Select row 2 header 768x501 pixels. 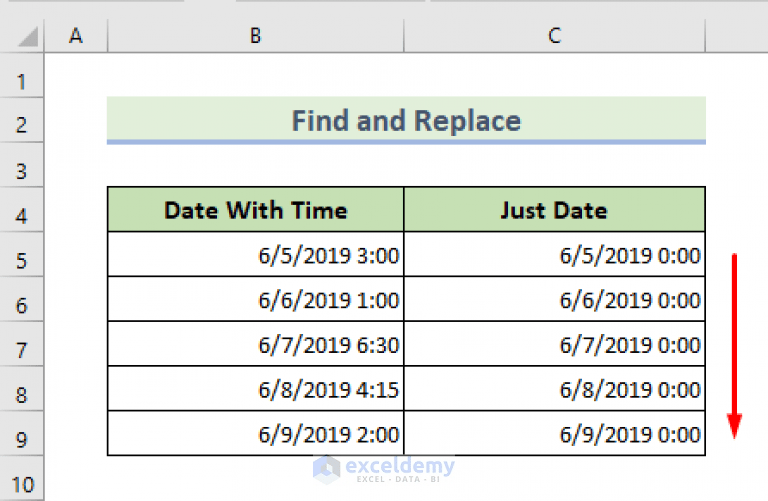tap(22, 120)
